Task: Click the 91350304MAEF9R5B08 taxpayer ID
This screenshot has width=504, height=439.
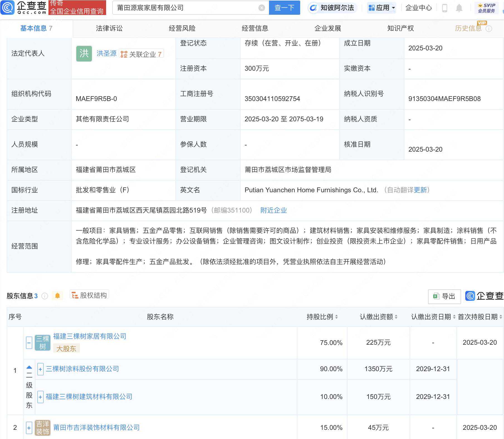Action: (444, 99)
